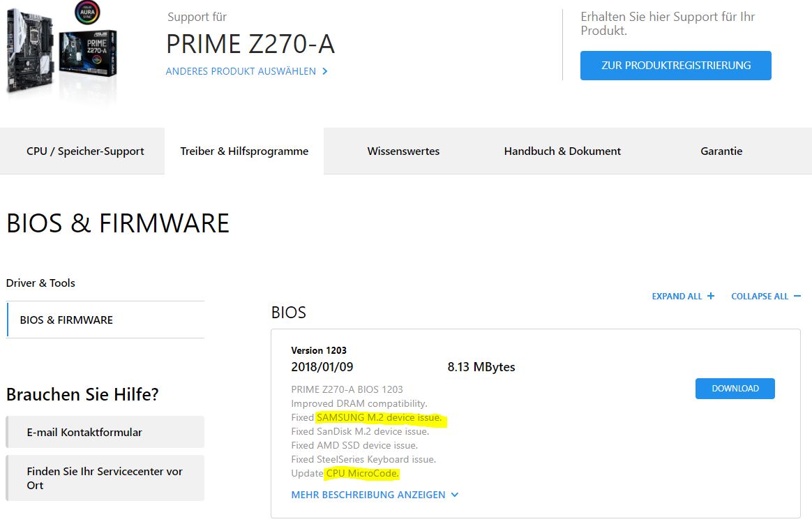Click the highlighted SAMSUNG M.2 device issue text
This screenshot has width=812, height=531.
[379, 417]
